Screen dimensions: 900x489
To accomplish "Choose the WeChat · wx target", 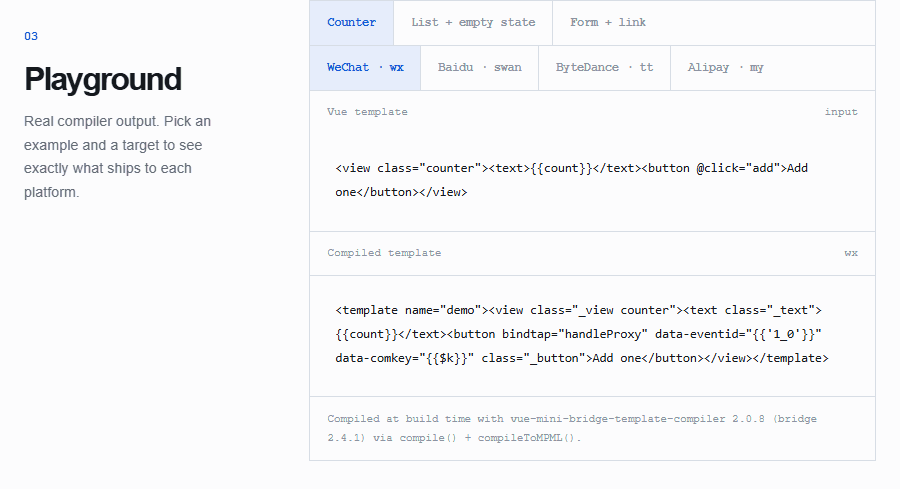I will (x=365, y=68).
